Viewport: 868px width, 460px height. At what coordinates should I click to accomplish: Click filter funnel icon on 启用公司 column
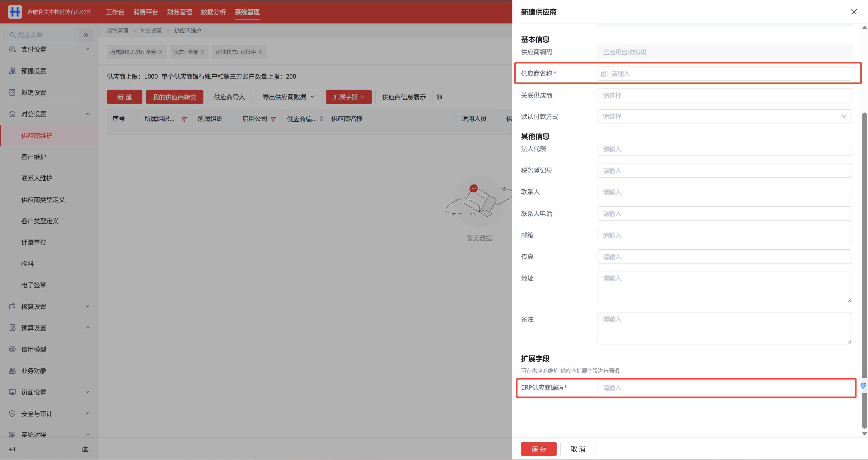273,119
